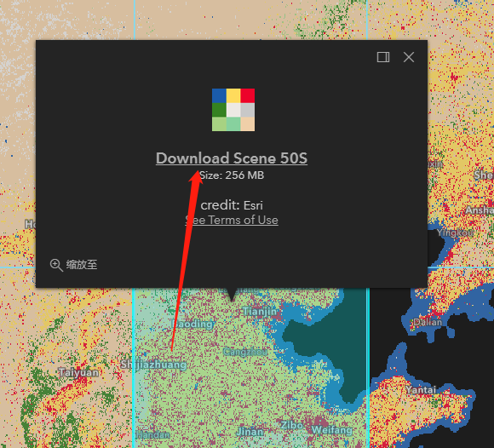494x448 pixels.
Task: Open the See Terms of Use link
Action: pos(232,220)
